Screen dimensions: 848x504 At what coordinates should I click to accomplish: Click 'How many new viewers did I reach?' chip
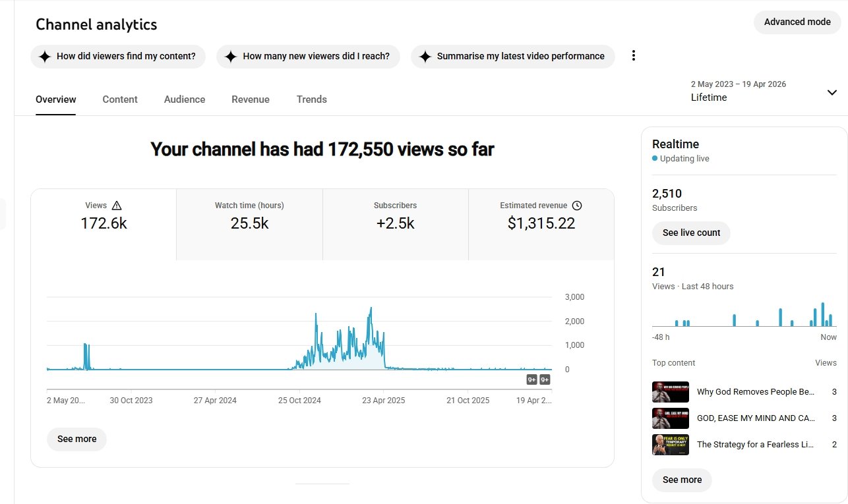(308, 57)
